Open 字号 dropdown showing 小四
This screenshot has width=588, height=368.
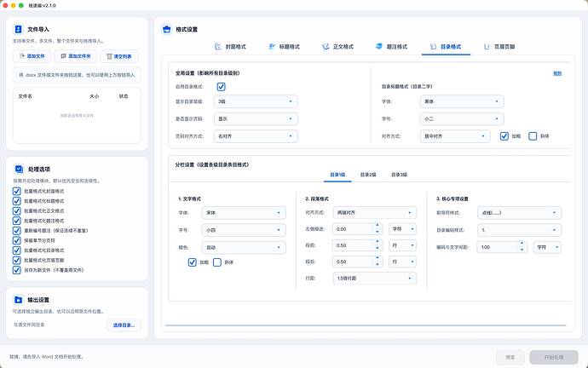(244, 230)
